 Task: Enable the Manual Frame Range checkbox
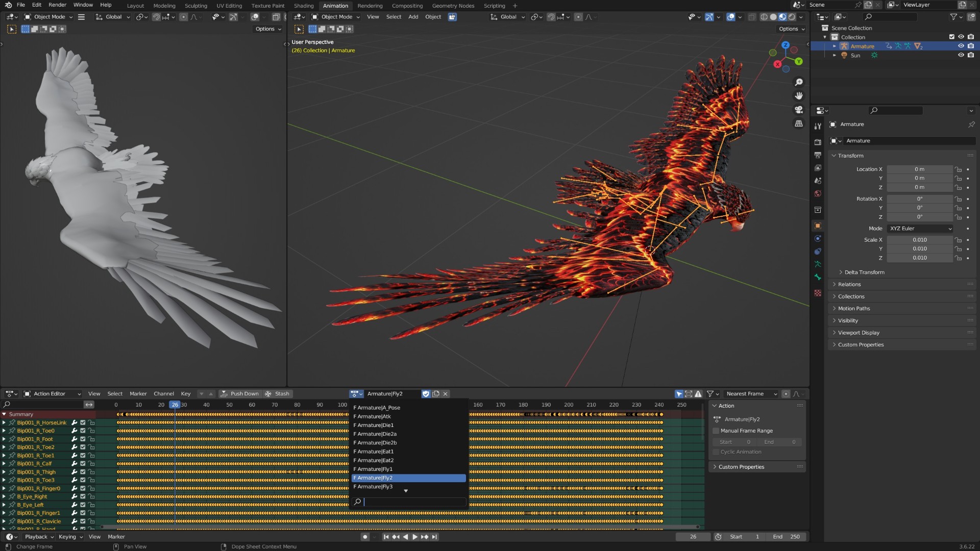[716, 431]
